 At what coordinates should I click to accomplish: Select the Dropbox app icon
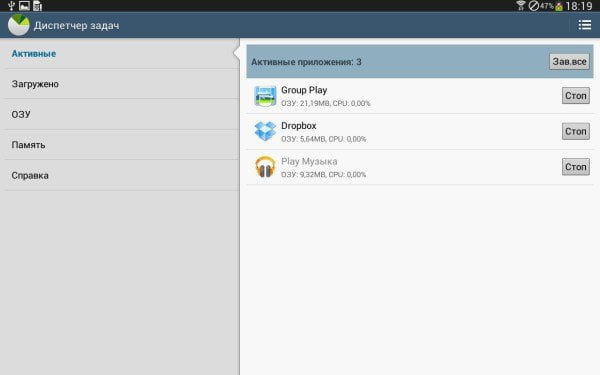265,131
